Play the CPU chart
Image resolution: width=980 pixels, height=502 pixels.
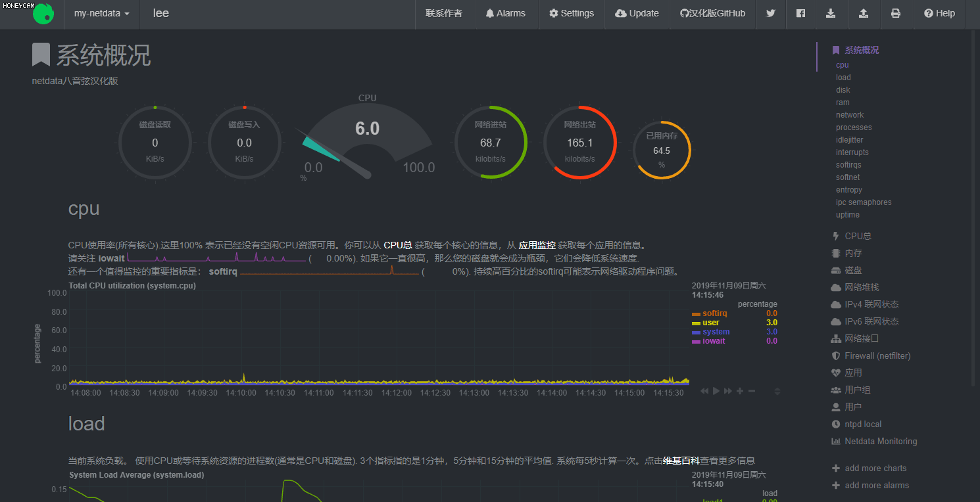coord(716,391)
